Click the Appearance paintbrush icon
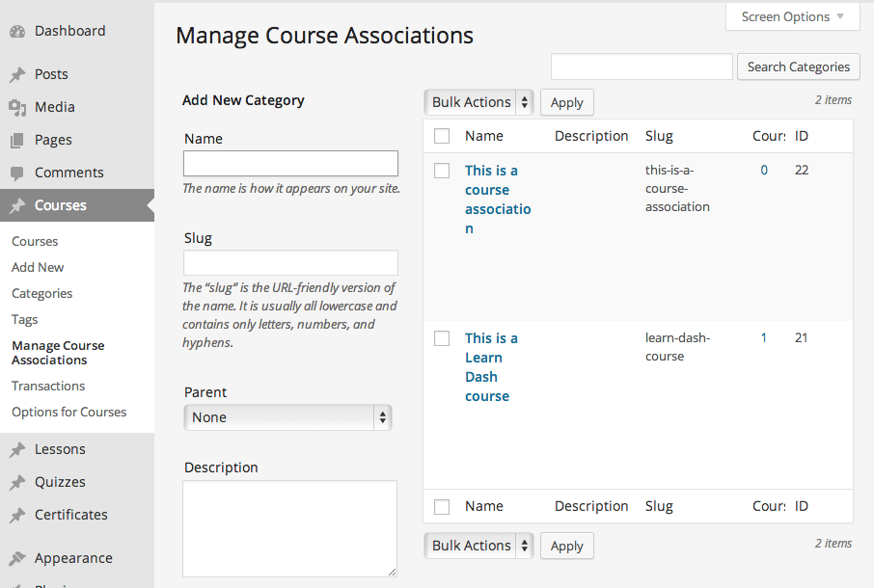The height and width of the screenshot is (588, 874). click(x=17, y=559)
